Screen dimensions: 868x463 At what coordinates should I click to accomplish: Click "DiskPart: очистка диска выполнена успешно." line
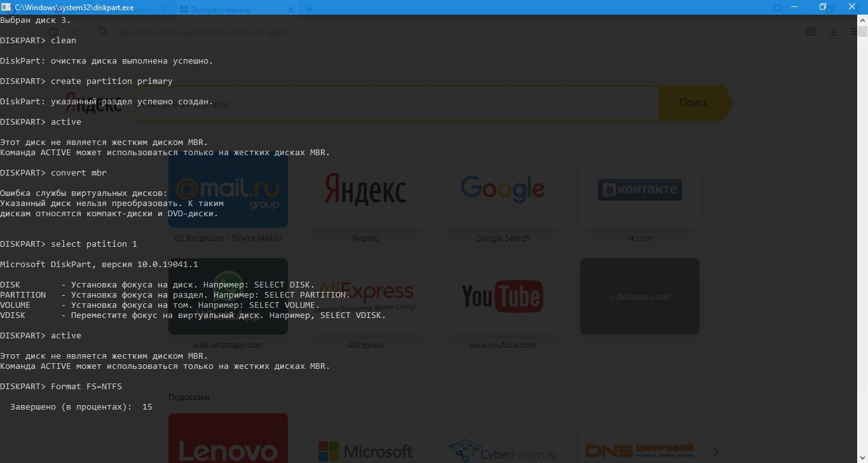[107, 61]
